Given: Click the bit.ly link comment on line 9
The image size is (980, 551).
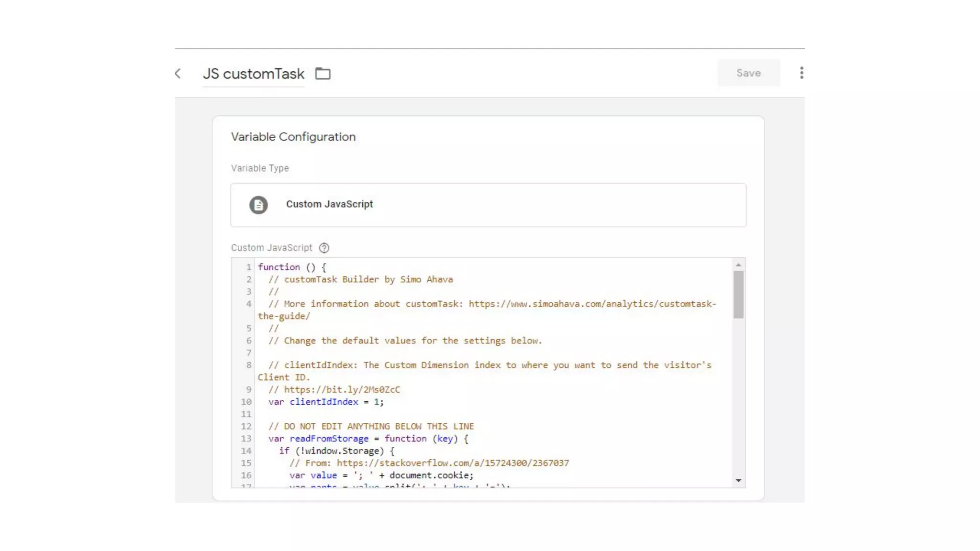Looking at the screenshot, I should [x=342, y=389].
